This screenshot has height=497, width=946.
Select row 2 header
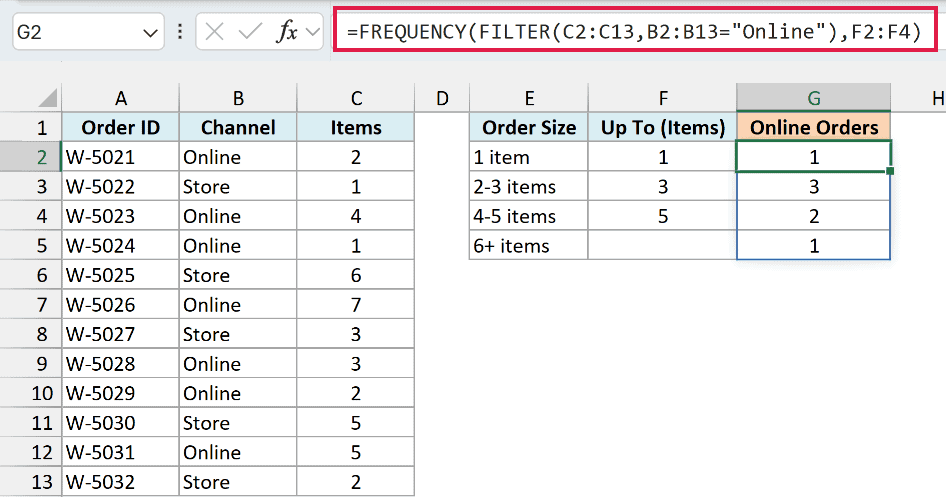31,157
